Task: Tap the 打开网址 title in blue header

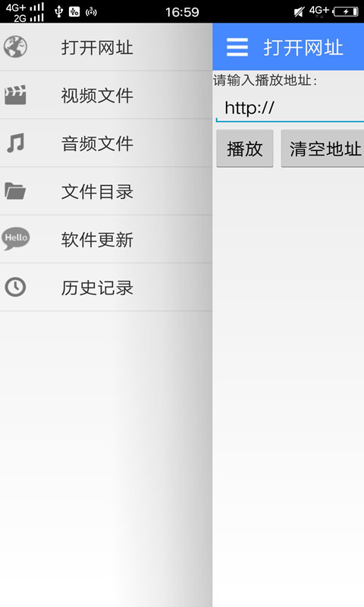Action: pyautogui.click(x=303, y=48)
